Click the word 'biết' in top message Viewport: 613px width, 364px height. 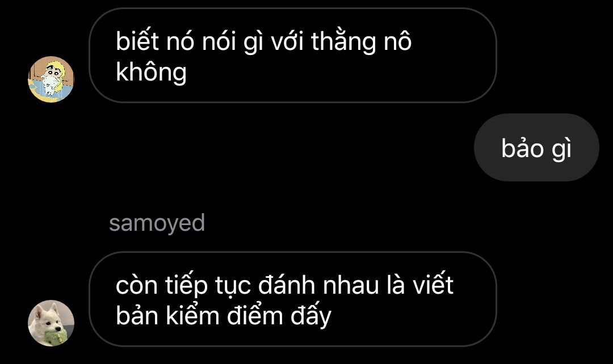pyautogui.click(x=137, y=41)
